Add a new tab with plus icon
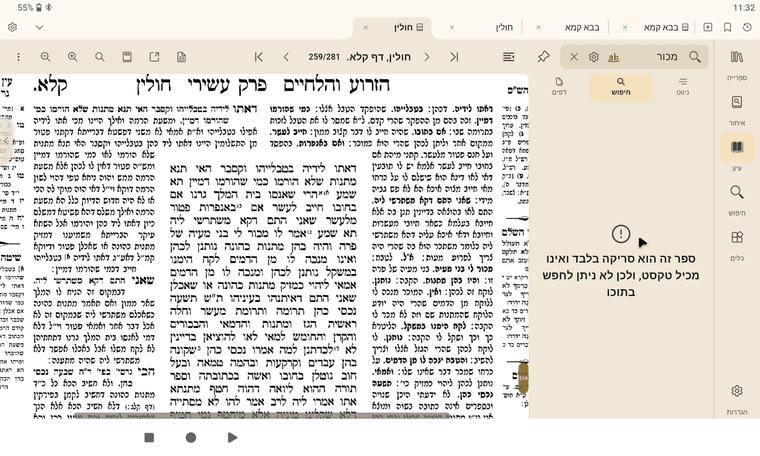This screenshot has width=760, height=456. click(708, 27)
